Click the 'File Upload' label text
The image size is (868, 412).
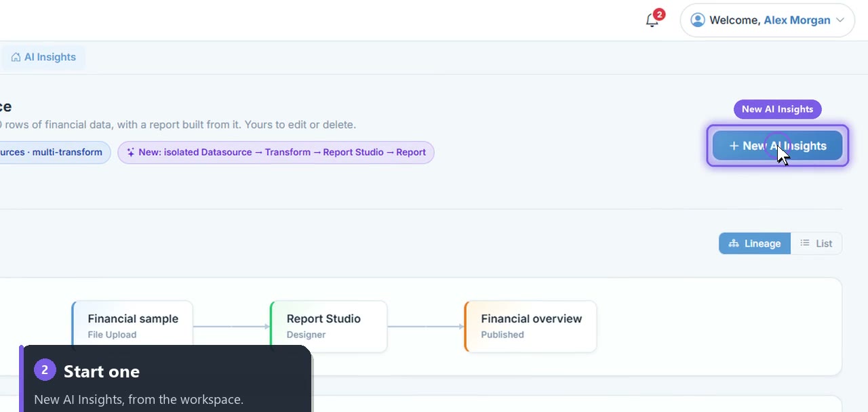[112, 335]
